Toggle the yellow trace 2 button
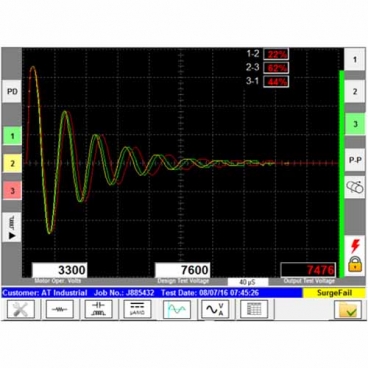This screenshot has height=368, width=368. point(12,163)
